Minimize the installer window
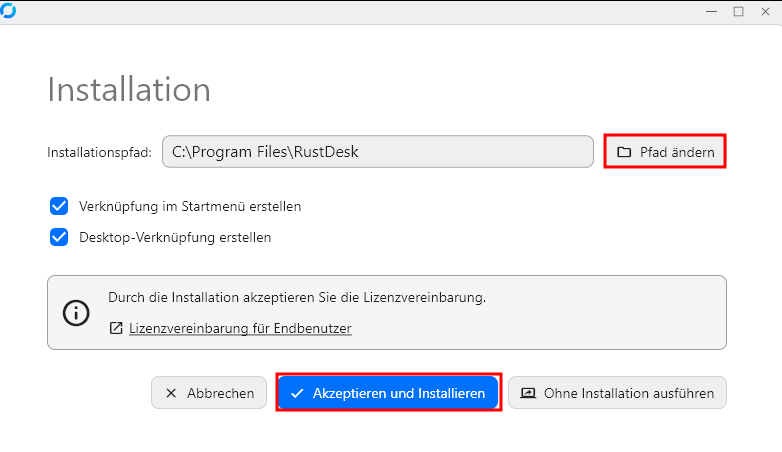The image size is (782, 452). 712,11
